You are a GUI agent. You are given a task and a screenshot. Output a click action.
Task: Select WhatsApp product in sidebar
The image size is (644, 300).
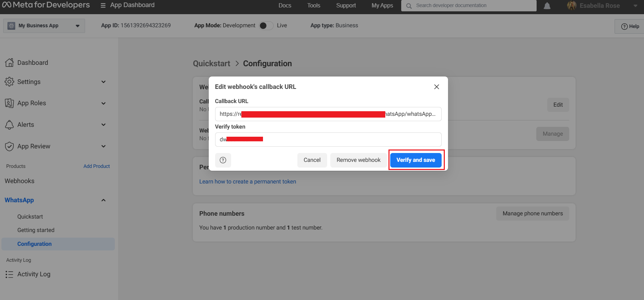19,200
